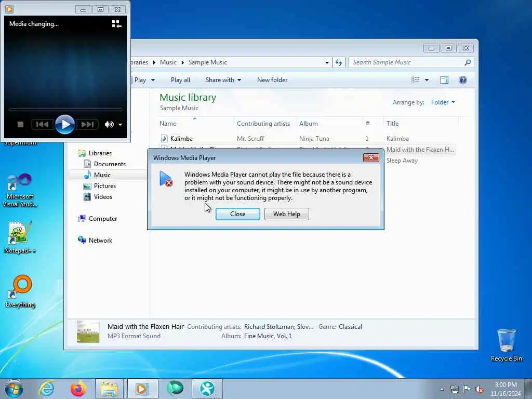Screen dimensions: 532x399
Task: Select Computer in navigation pane
Action: tap(103, 219)
